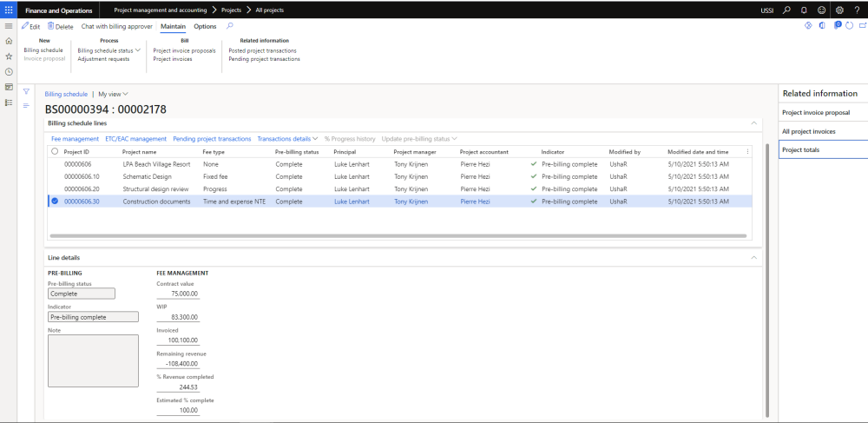Open the My view dropdown
The width and height of the screenshot is (868, 423).
pyautogui.click(x=113, y=94)
